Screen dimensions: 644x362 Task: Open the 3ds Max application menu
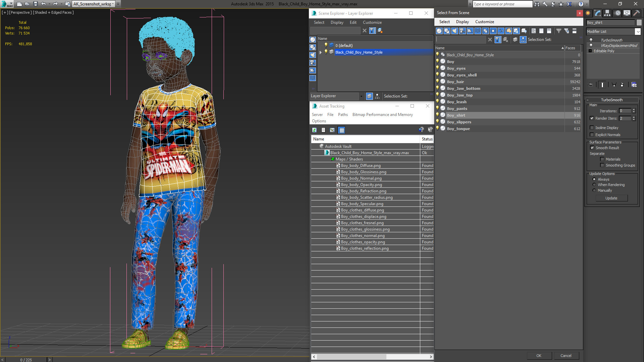[x=7, y=4]
